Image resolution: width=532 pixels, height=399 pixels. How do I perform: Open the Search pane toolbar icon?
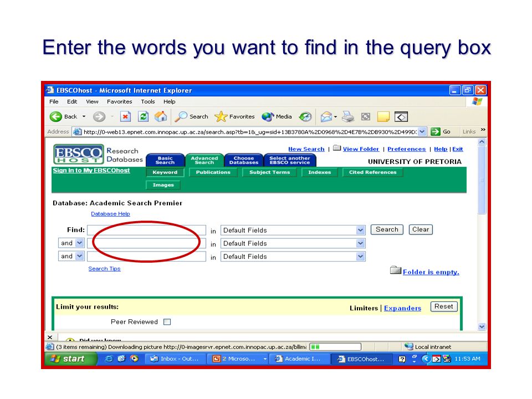click(x=181, y=117)
